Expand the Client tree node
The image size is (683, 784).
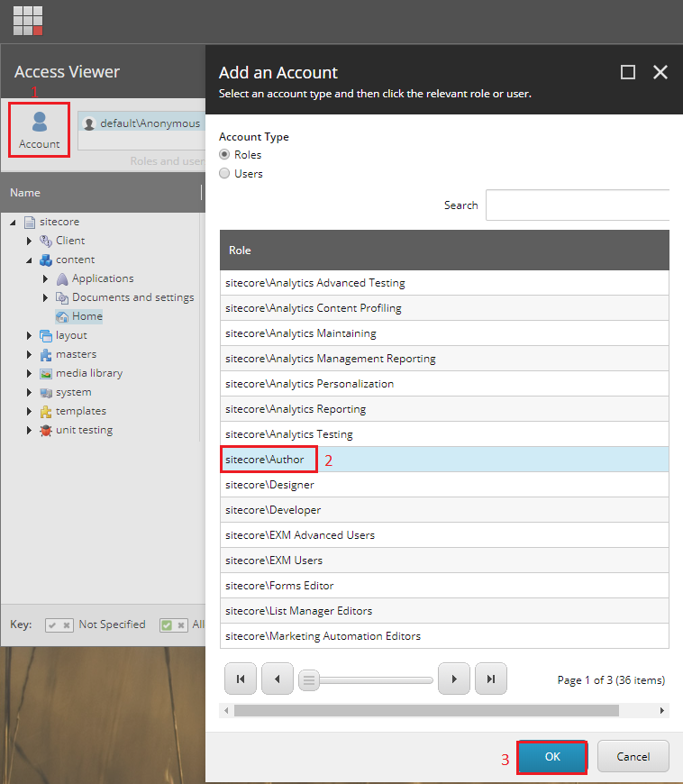29,241
